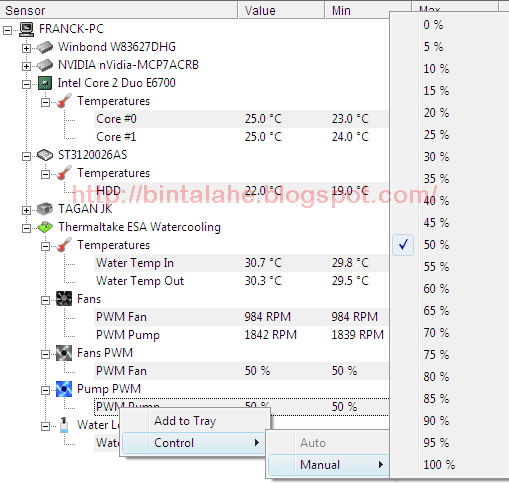The width and height of the screenshot is (509, 483).
Task: Choose 85 % from the Manual list
Action: (449, 399)
